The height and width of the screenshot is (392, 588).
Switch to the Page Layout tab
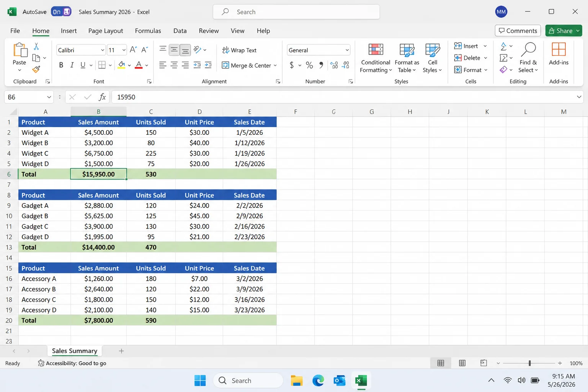click(x=106, y=31)
